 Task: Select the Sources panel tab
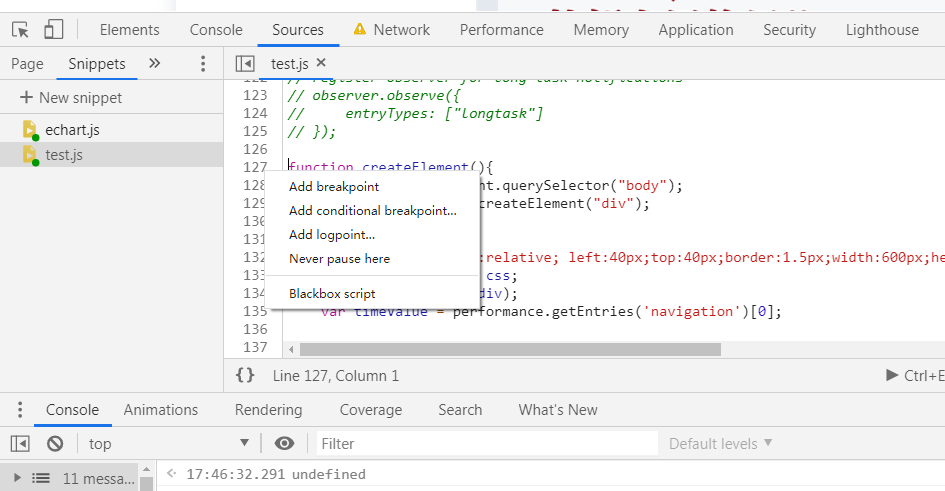coord(298,30)
